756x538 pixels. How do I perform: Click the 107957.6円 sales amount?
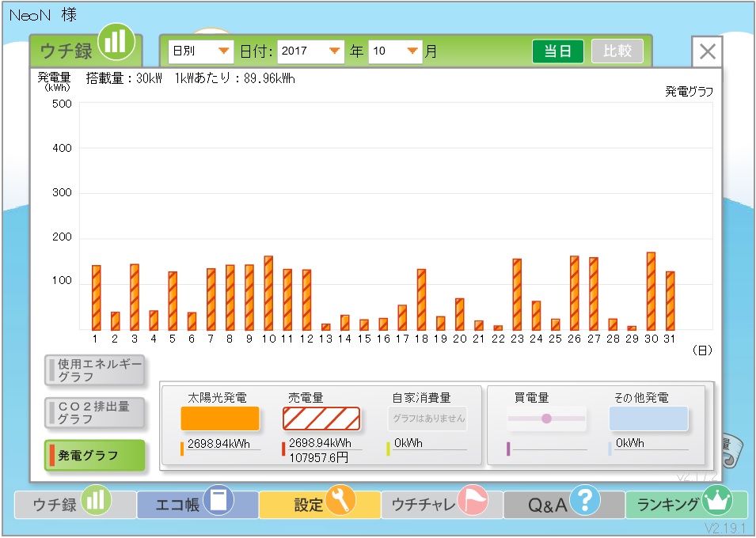coord(318,457)
